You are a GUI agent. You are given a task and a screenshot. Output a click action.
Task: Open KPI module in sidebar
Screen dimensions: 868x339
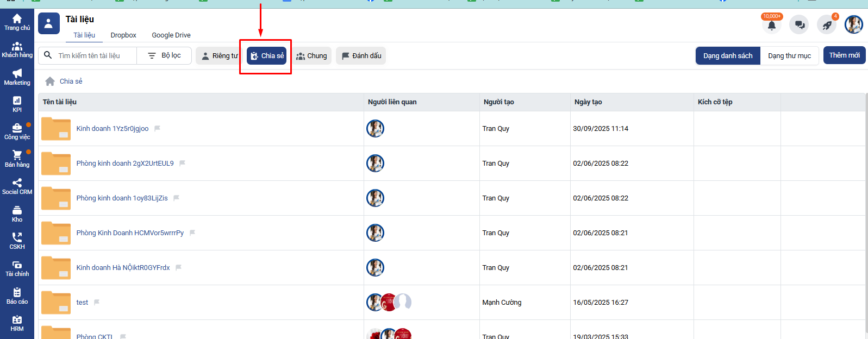[x=17, y=104]
